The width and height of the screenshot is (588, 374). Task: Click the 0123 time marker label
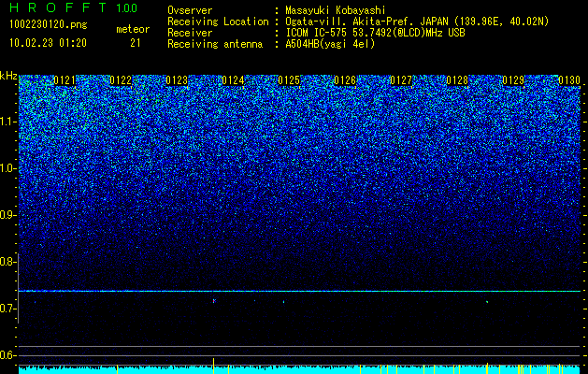tap(177, 80)
